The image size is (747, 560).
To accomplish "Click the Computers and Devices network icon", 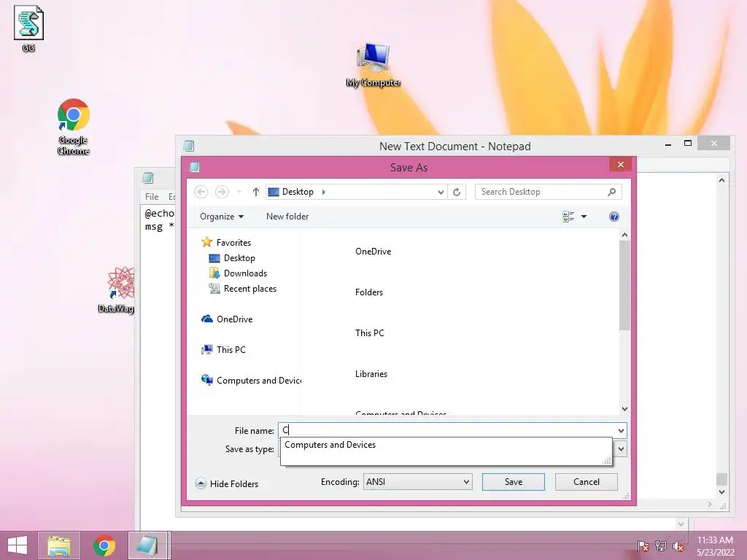I will point(206,380).
